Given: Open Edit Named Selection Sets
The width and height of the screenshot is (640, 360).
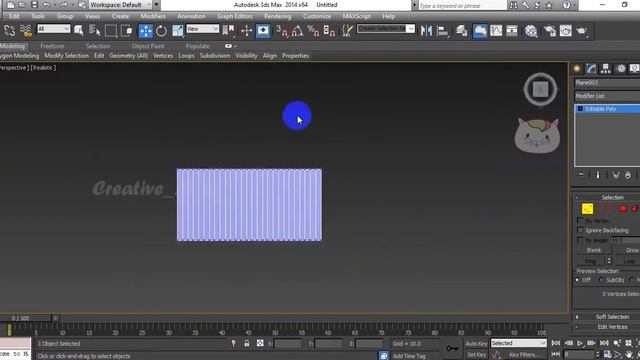Looking at the screenshot, I should pyautogui.click(x=347, y=31).
